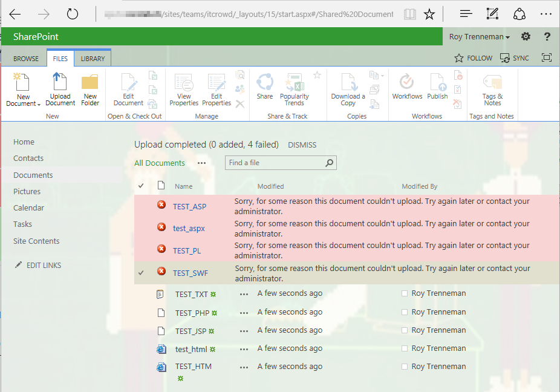This screenshot has height=392, width=560.
Task: Click the browser address bar
Action: tap(248, 15)
